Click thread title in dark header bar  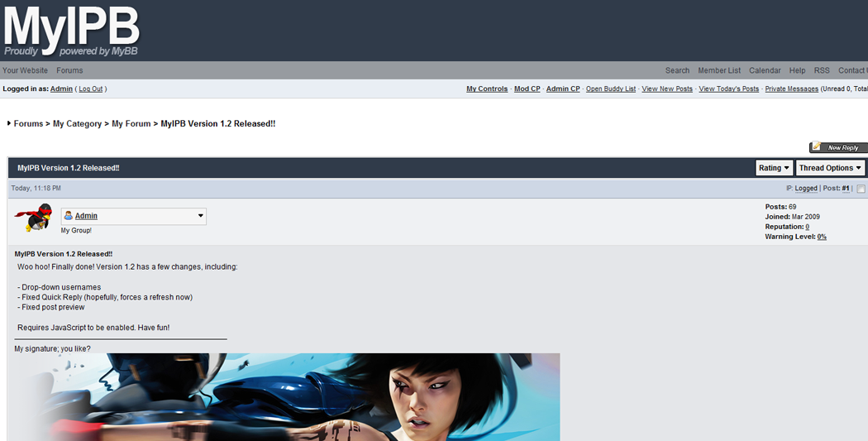pyautogui.click(x=68, y=168)
